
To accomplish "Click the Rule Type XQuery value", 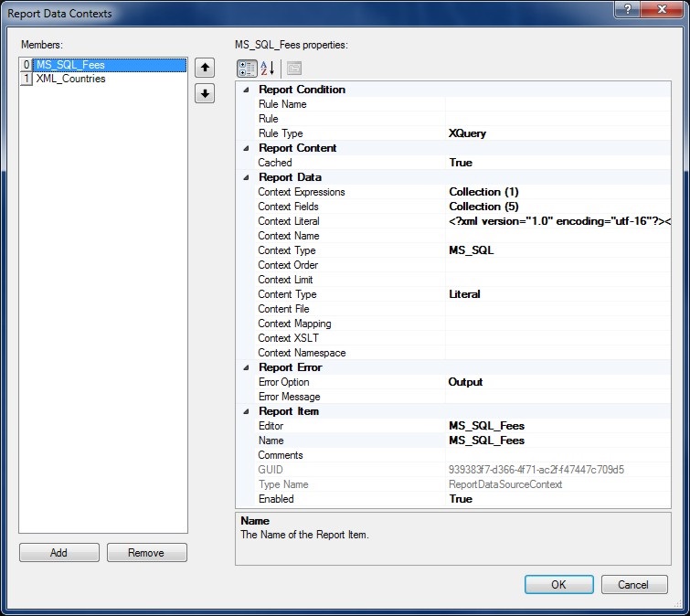I will coord(557,133).
